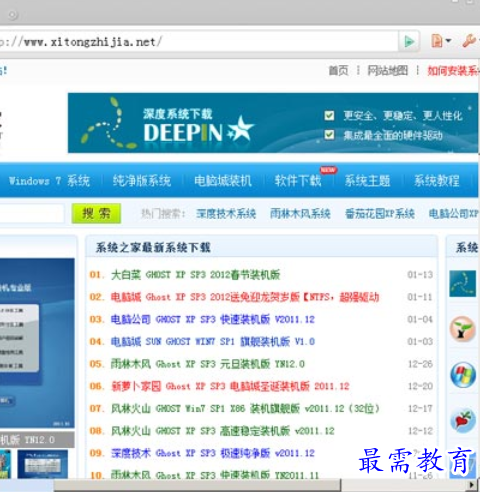Screen dimensions: 480x492
Task: Open the 首页 link
Action: pos(338,71)
